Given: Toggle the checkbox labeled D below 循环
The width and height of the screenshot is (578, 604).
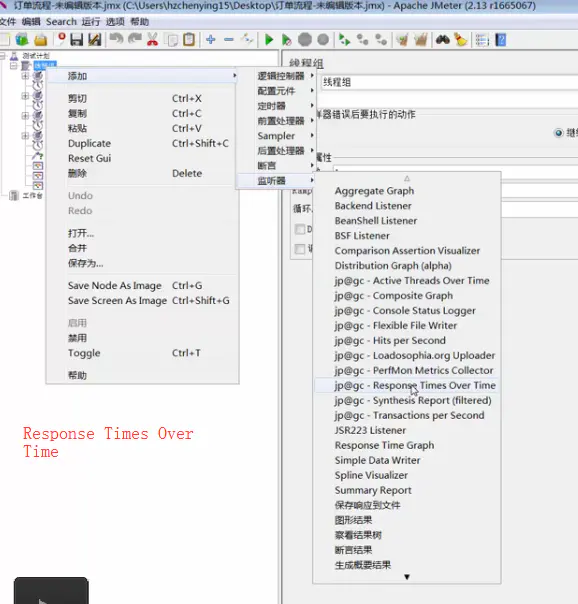Looking at the screenshot, I should point(300,229).
